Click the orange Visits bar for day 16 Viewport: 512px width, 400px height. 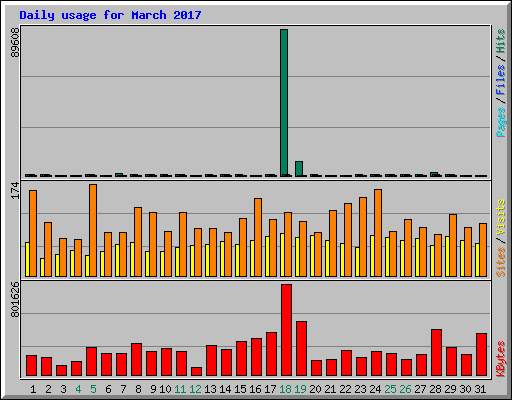[x=258, y=237]
